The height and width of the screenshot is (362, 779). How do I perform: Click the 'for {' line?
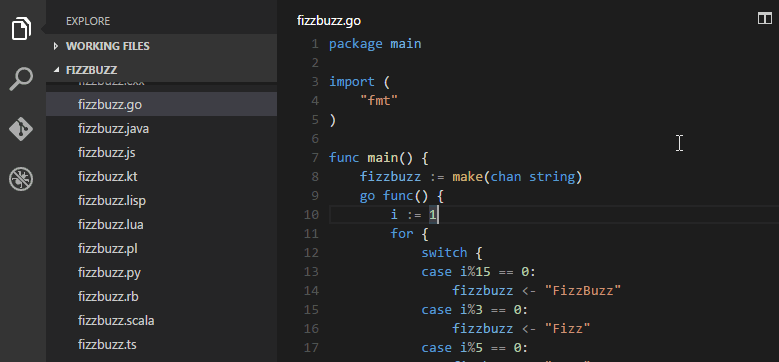[409, 234]
